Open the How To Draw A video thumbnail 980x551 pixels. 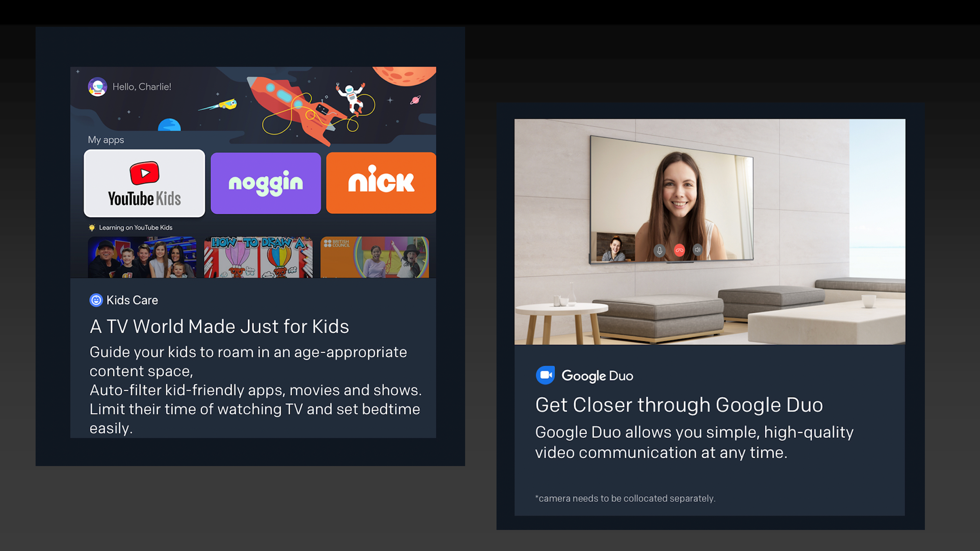pos(258,257)
